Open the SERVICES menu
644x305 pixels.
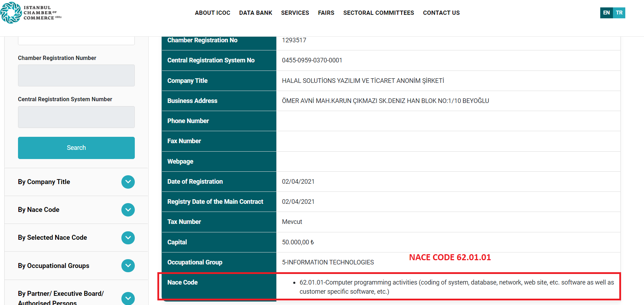[x=295, y=13]
